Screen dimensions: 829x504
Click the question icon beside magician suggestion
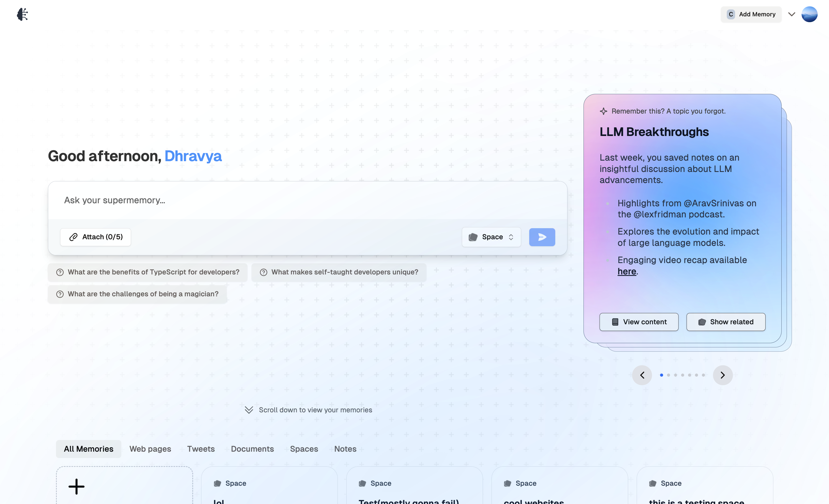pyautogui.click(x=60, y=294)
